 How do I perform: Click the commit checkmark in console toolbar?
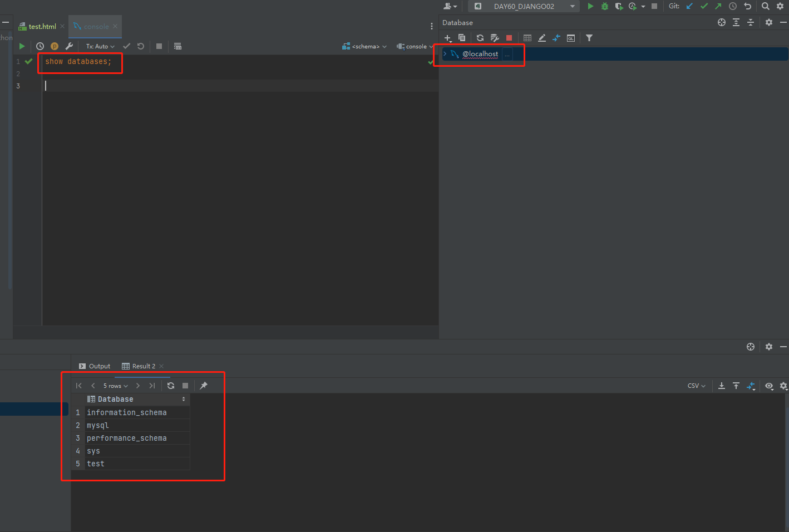click(126, 46)
